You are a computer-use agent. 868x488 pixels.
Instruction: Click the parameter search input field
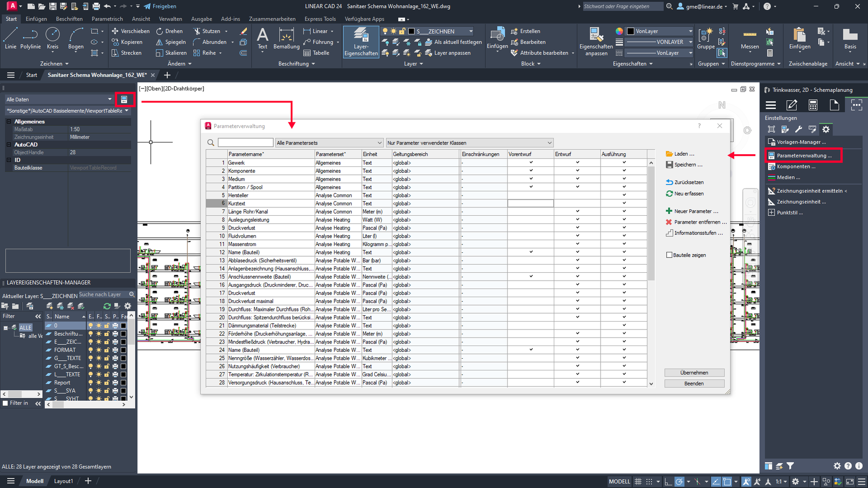click(245, 142)
